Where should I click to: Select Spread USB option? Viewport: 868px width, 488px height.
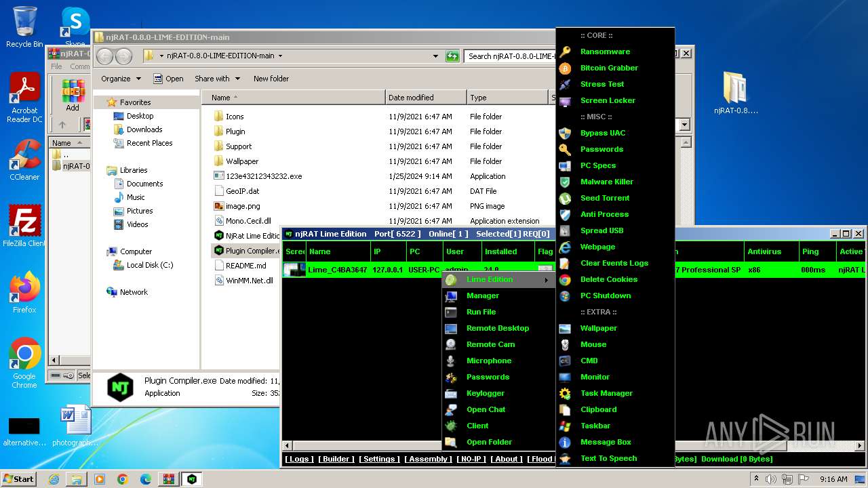point(601,230)
